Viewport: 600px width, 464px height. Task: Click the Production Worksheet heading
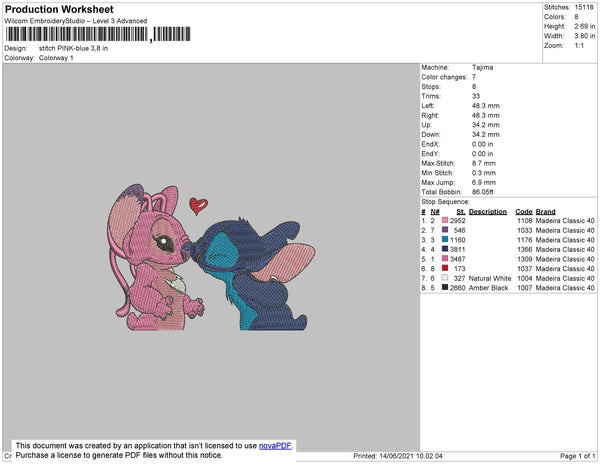(x=59, y=9)
